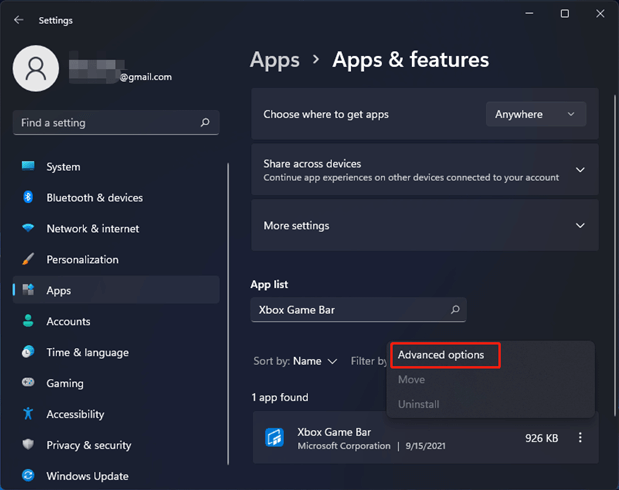Go back with the Settings back arrow
Screen dimensions: 619x490
(x=18, y=20)
